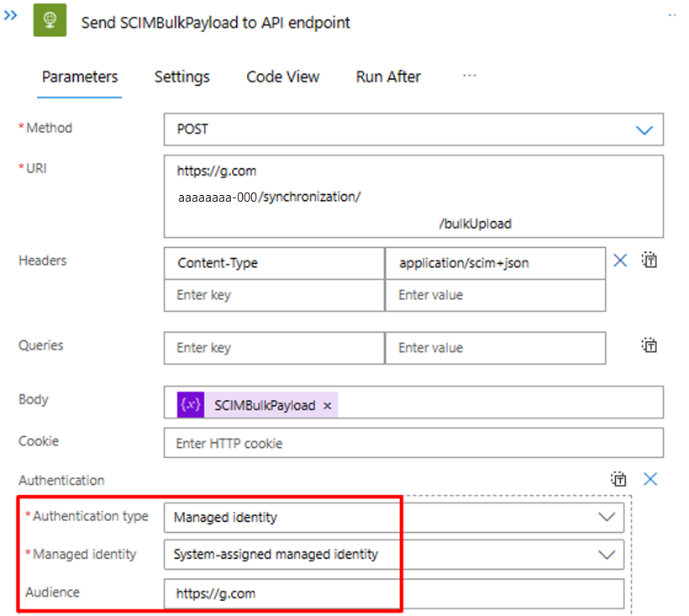
Task: Click the green HTTP action icon
Action: pos(49,20)
